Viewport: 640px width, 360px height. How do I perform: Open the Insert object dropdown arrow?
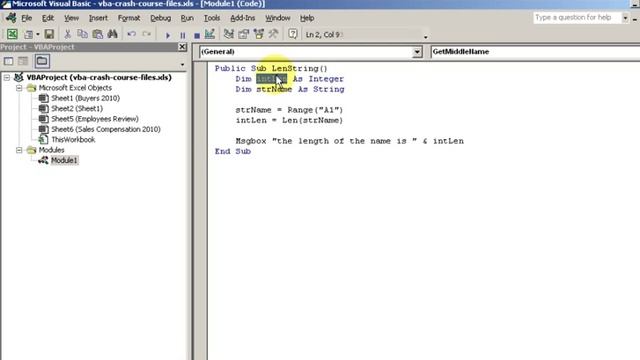[38, 34]
